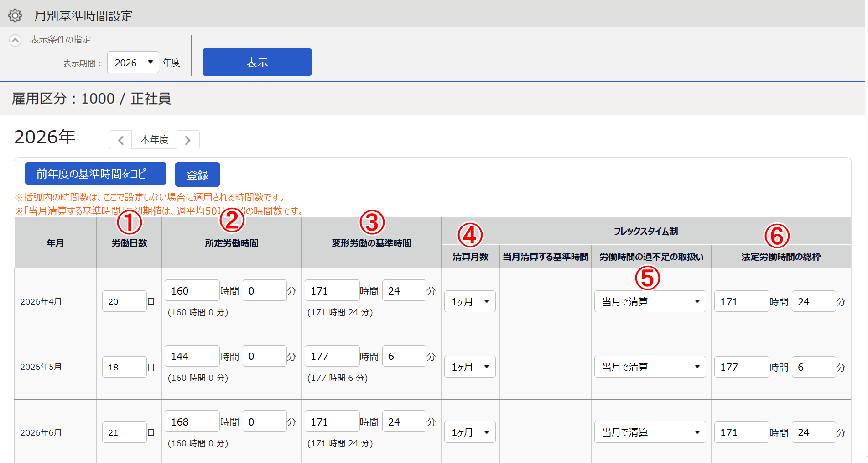Click the settings gear icon
Screen dimensions: 868x463
pos(15,16)
